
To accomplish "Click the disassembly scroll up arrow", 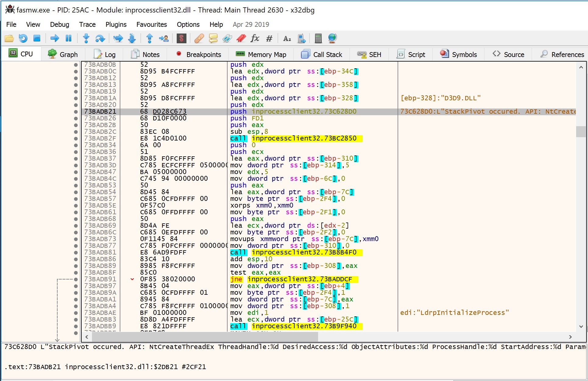I will click(x=581, y=67).
